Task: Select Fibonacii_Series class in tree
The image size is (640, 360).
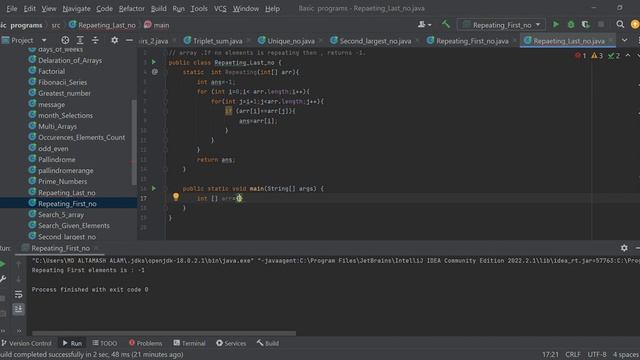Action: (x=62, y=82)
